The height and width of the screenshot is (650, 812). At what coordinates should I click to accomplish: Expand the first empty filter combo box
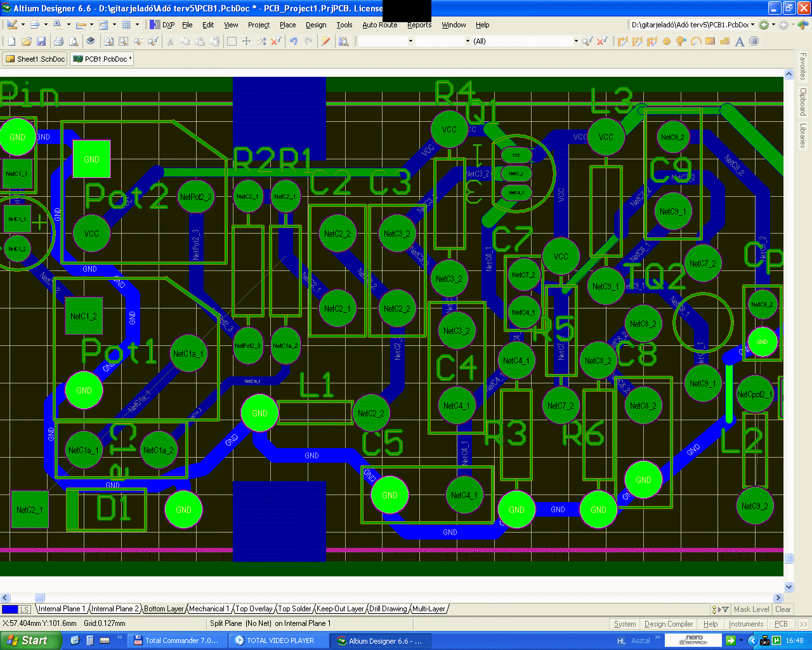coord(410,41)
